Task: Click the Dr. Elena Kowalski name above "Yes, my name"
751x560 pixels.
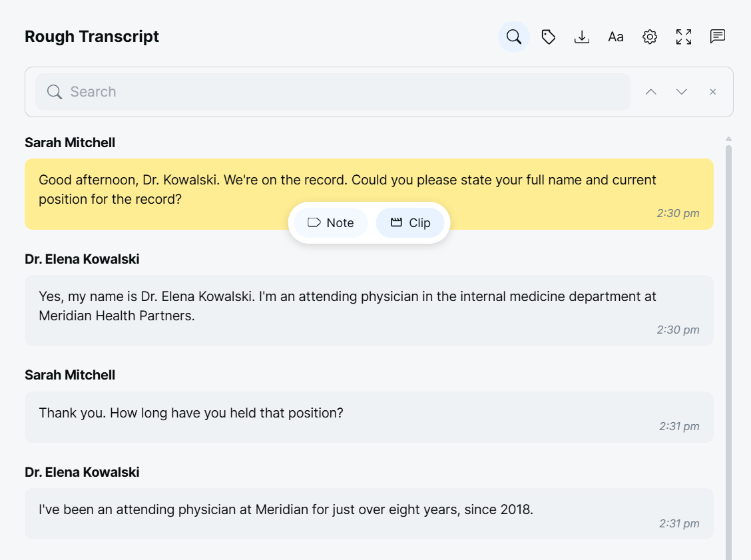Action: pyautogui.click(x=82, y=259)
